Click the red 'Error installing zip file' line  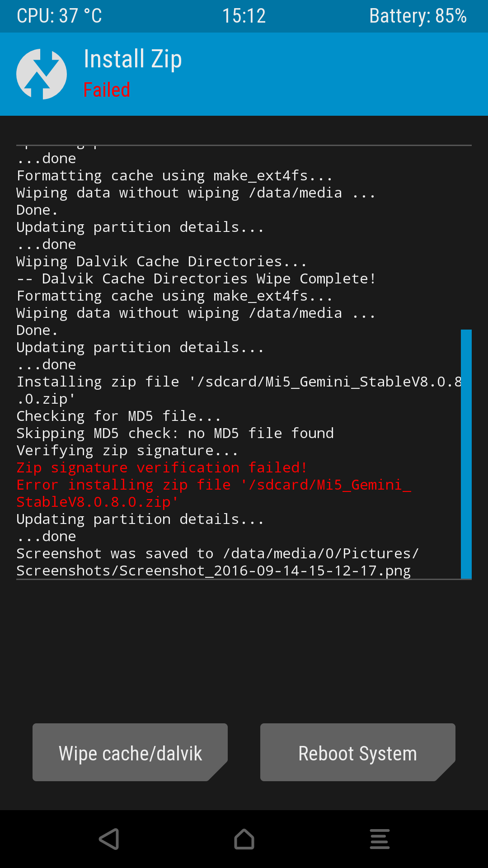[213, 485]
